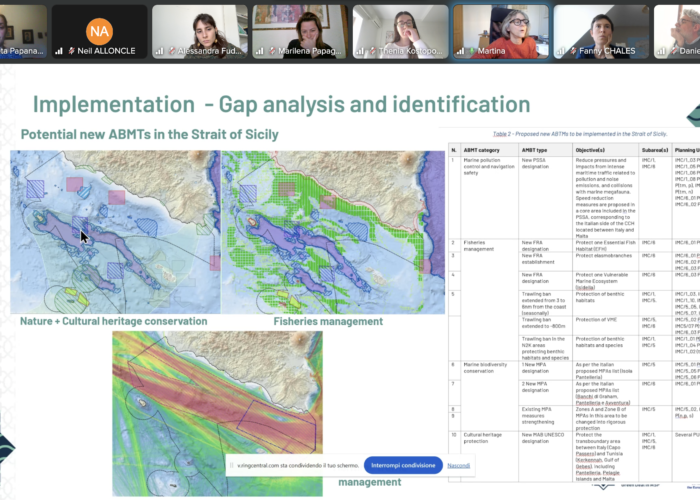Click Neil ALLONCLE's orange NA avatar

[99, 30]
